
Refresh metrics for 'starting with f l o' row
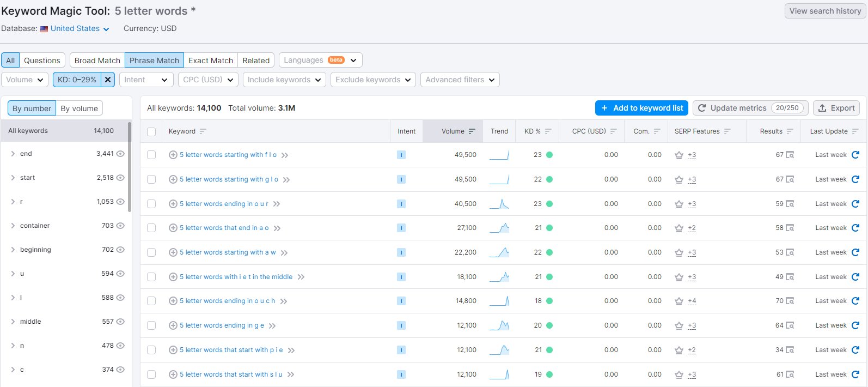[855, 155]
